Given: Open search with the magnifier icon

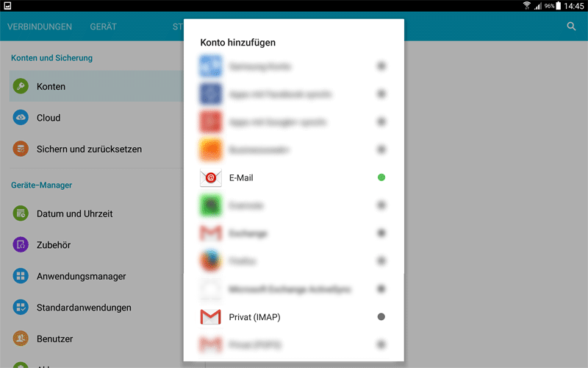Looking at the screenshot, I should (571, 26).
